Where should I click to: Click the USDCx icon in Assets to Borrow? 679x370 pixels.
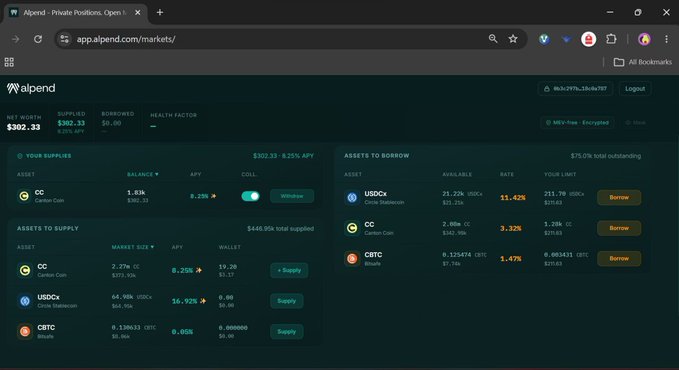coord(352,198)
